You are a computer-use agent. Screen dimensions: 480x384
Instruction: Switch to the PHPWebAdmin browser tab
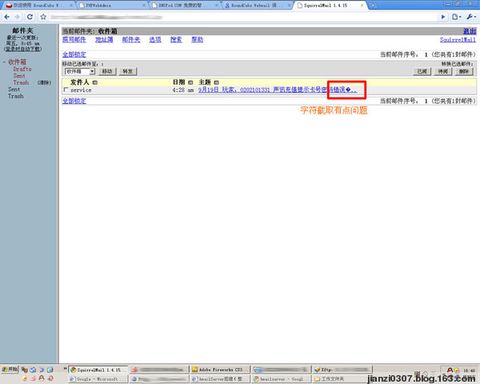tap(112, 5)
